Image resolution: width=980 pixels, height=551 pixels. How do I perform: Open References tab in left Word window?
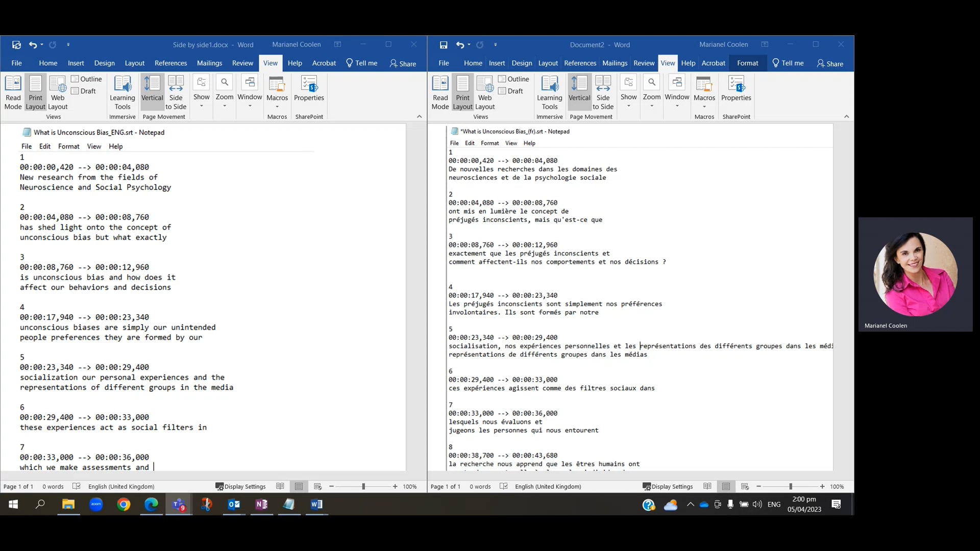[170, 63]
